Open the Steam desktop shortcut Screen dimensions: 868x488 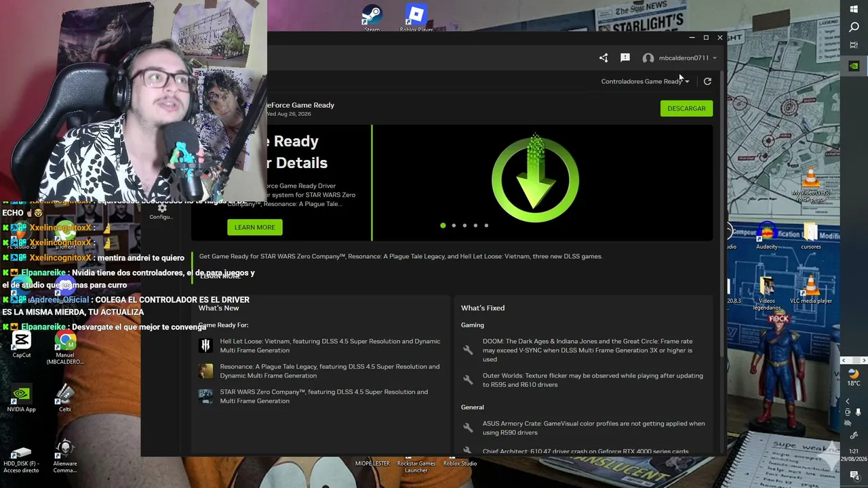(372, 18)
